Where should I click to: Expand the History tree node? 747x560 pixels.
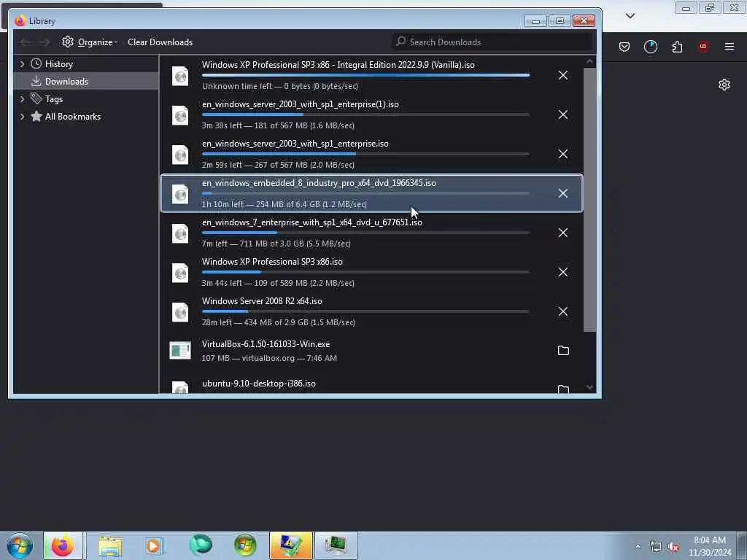[x=22, y=64]
